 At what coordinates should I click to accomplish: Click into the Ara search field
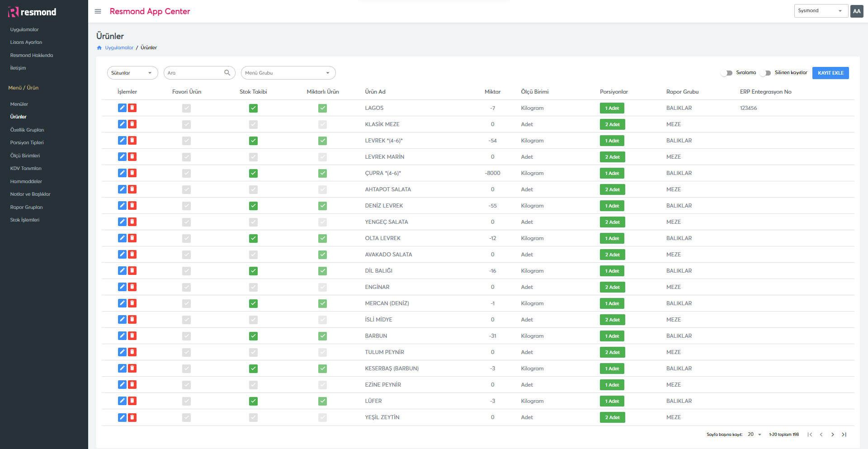coord(193,73)
